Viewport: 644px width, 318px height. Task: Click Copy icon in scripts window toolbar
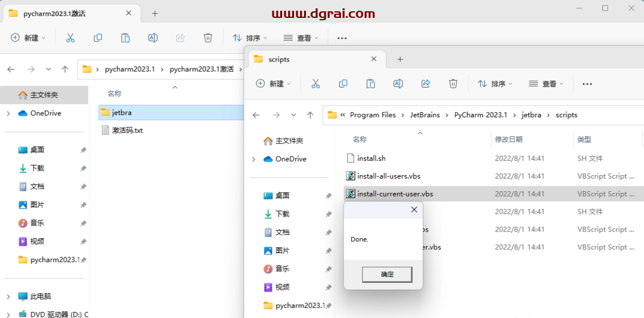click(343, 84)
